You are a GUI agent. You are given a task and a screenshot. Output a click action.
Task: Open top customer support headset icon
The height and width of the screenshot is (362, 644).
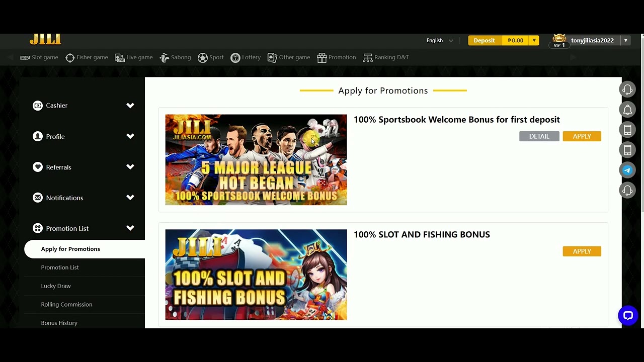click(x=627, y=89)
